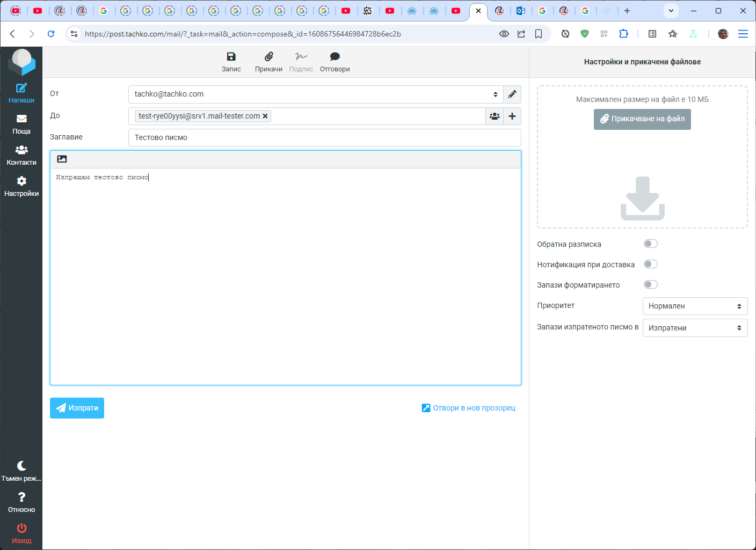The width and height of the screenshot is (756, 550).
Task: Expand the Изпратени save folder dropdown
Action: [x=695, y=328]
